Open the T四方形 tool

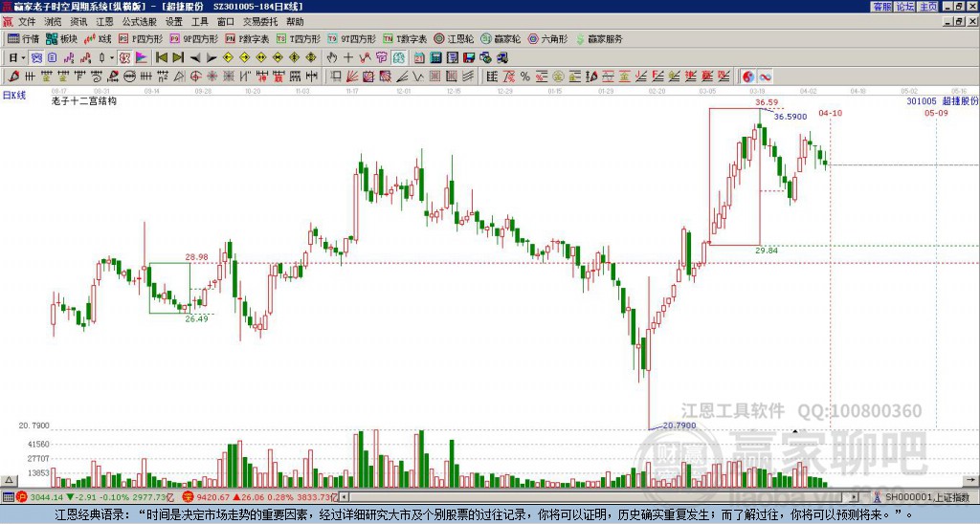pos(299,38)
